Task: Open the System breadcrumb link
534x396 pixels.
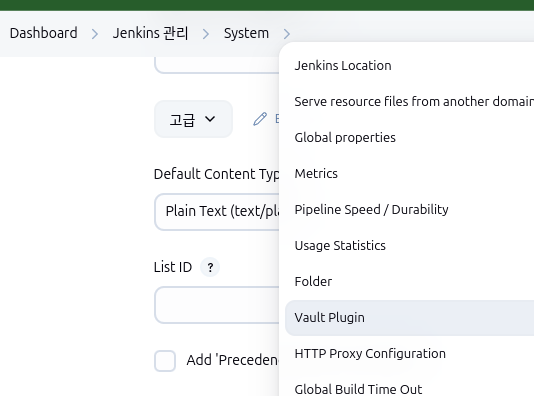Action: (x=246, y=33)
